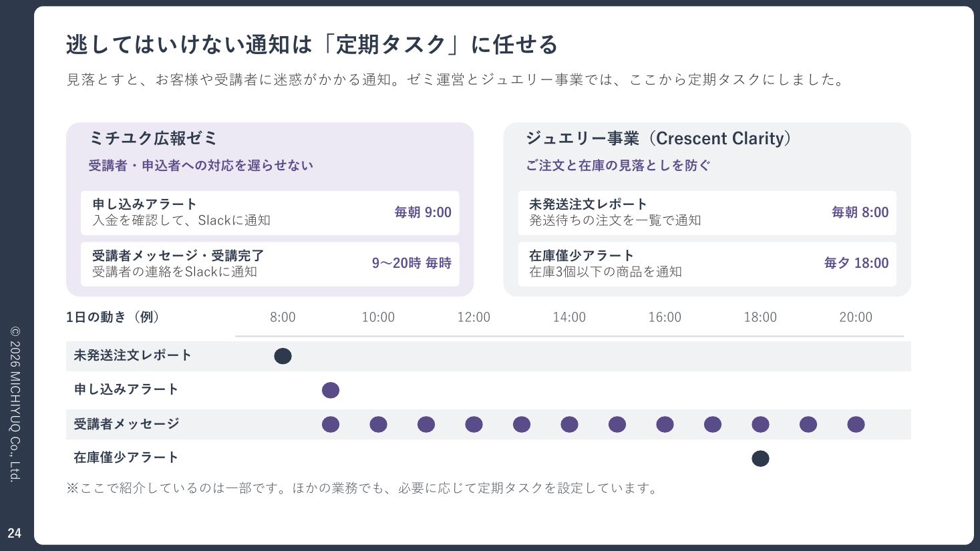Click the ミチユク広報ゼミ card heading

click(x=153, y=138)
